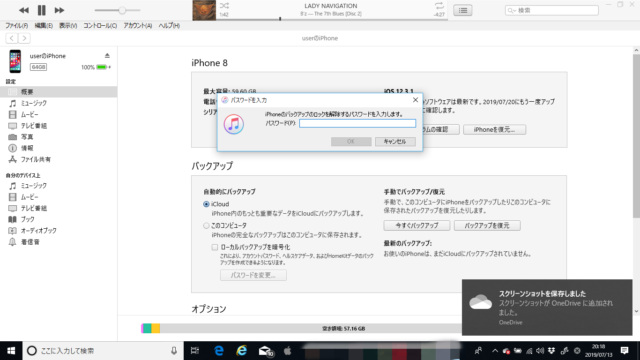Toggle ローカルバックアップを暗号化 checkbox
The width and height of the screenshot is (640, 360).
click(x=215, y=247)
